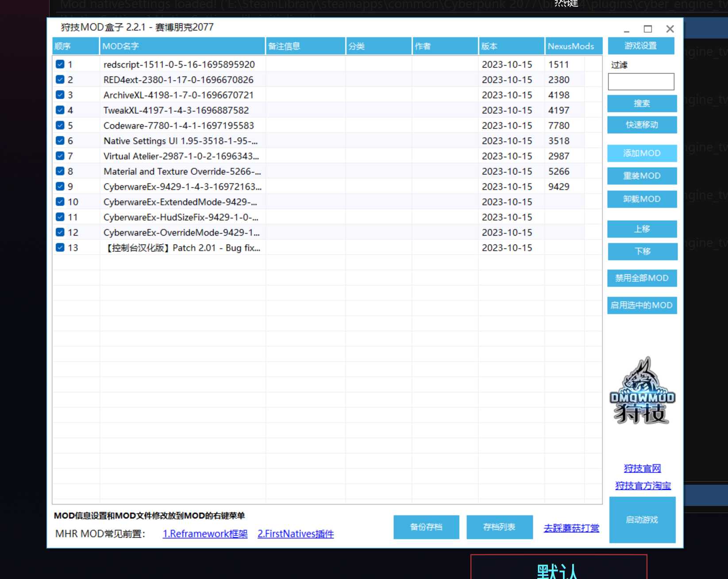Toggle checkbox for ArchiveXL mod row
This screenshot has width=728, height=579.
pyautogui.click(x=60, y=95)
